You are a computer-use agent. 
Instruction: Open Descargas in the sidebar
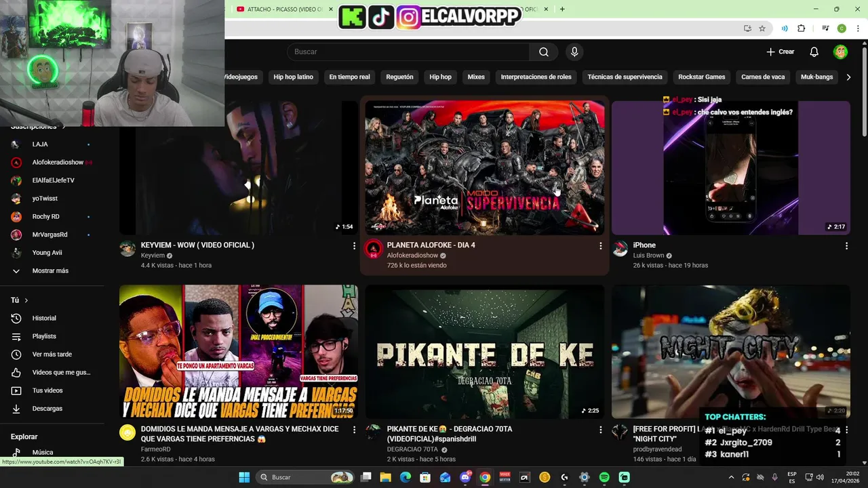point(47,409)
